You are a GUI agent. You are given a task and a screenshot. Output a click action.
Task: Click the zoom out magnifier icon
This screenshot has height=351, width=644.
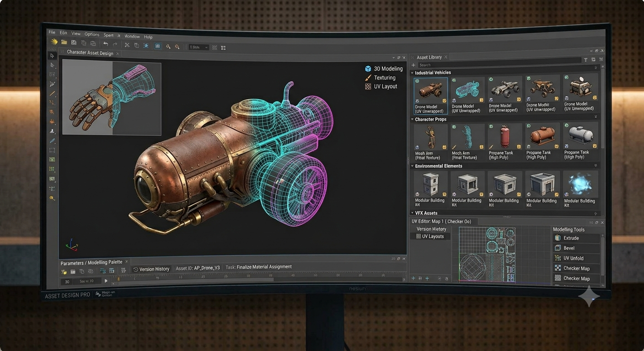(177, 47)
